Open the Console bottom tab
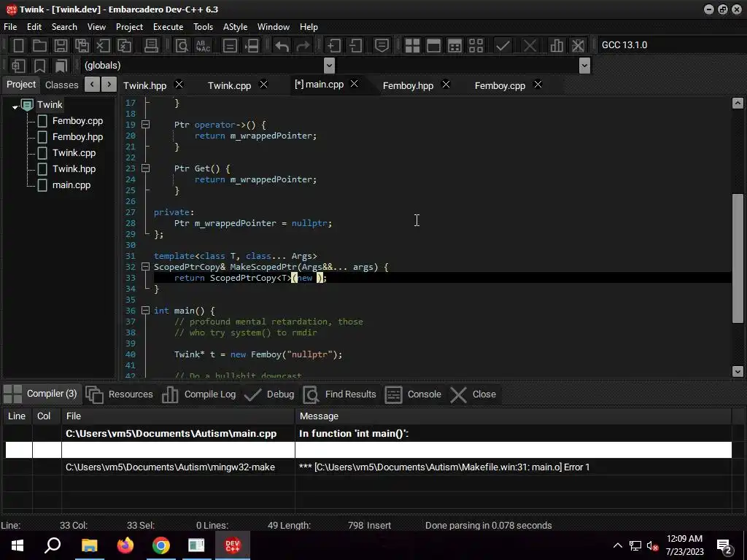 click(x=413, y=394)
